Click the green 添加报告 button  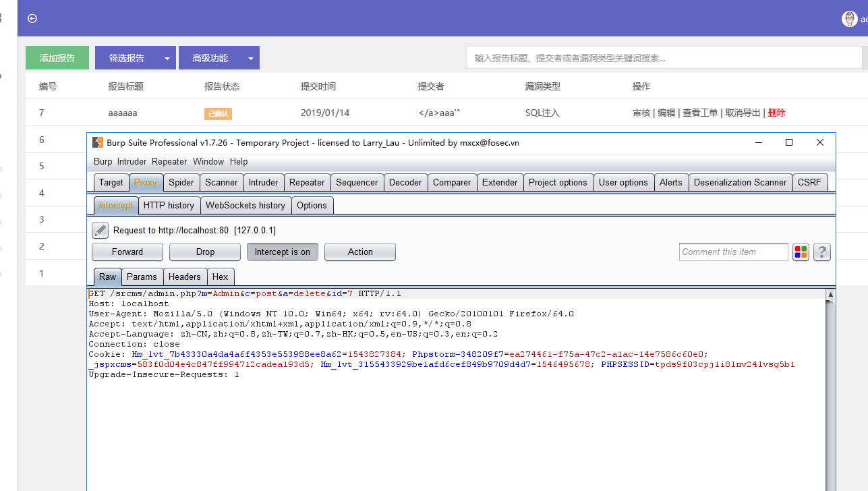57,58
